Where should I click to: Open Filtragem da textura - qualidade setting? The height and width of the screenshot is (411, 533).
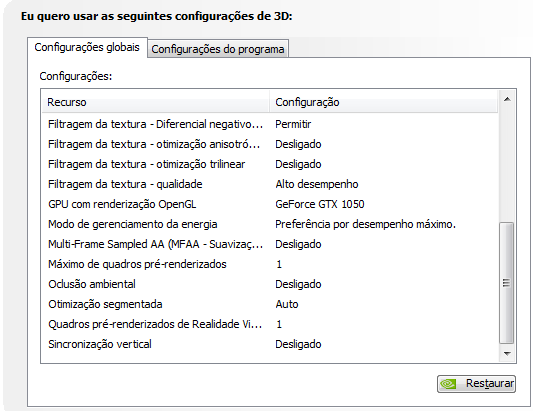coord(270,184)
